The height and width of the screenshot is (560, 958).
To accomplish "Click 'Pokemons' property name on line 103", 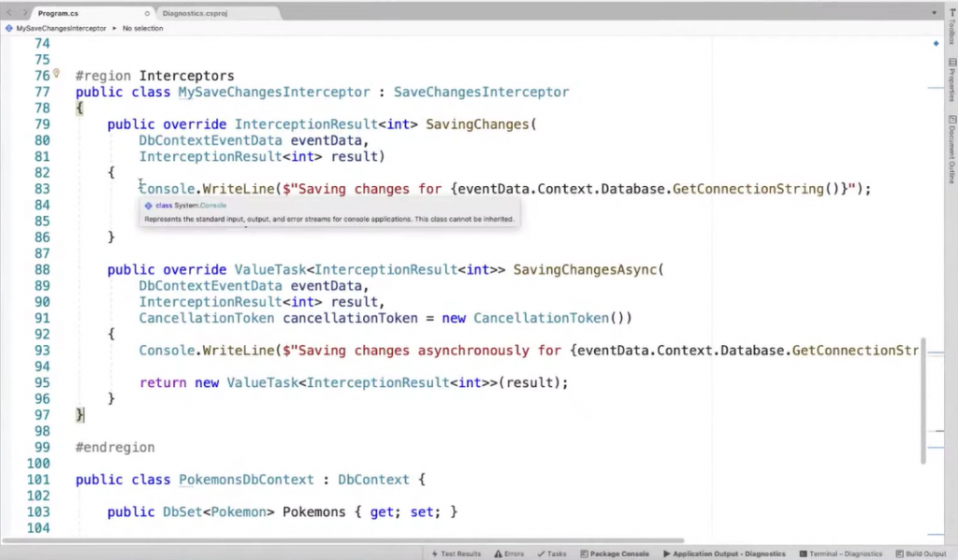I will pos(314,512).
